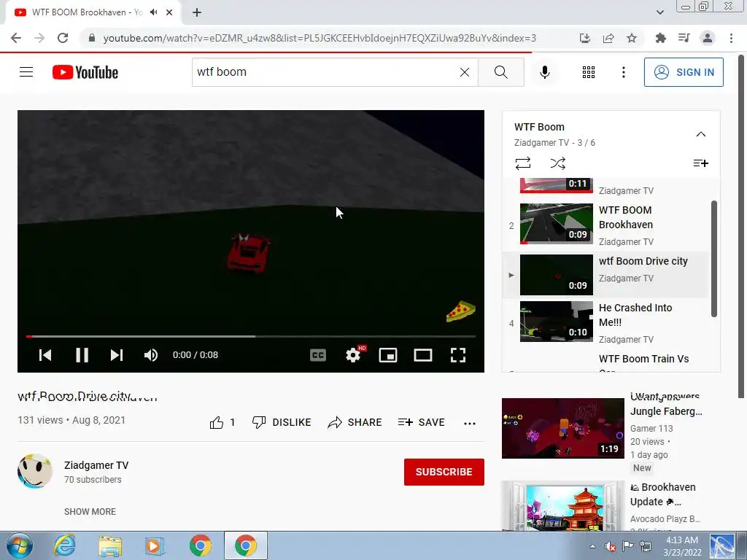Go to YouTube home via logo

pos(85,72)
